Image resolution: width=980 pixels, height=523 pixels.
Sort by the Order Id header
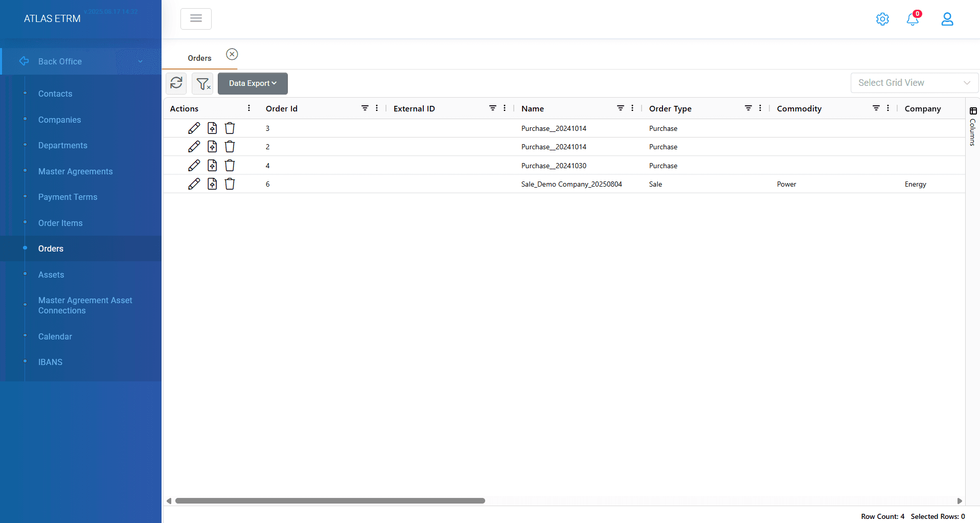[x=282, y=108]
